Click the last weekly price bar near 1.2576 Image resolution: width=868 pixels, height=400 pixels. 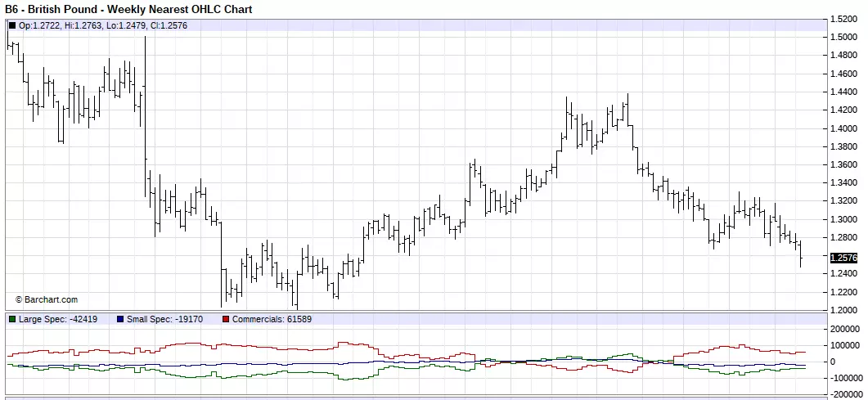800,254
